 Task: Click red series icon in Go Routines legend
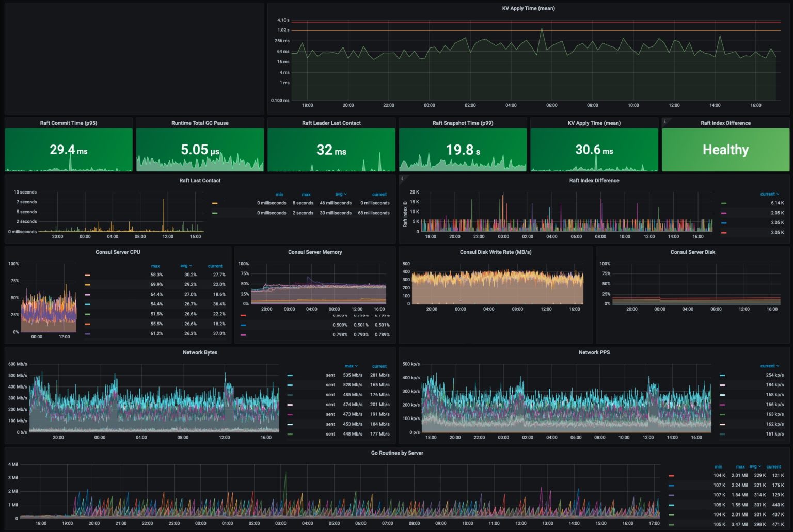pyautogui.click(x=671, y=476)
